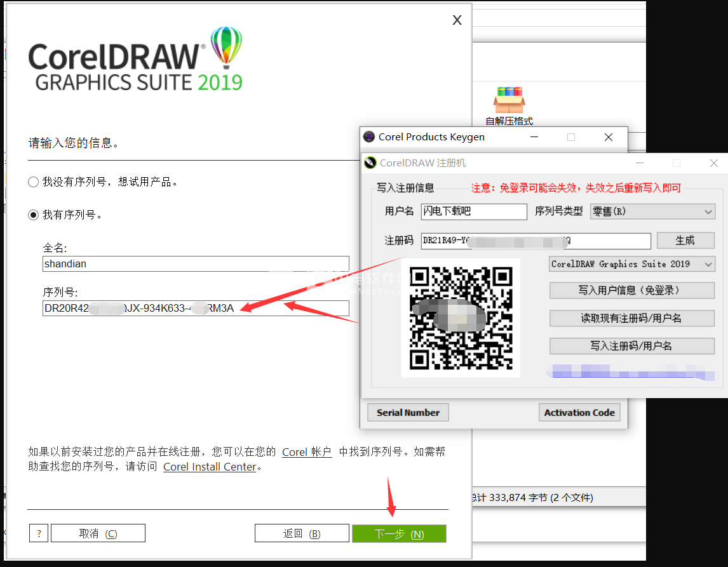The width and height of the screenshot is (728, 567).
Task: Close the CorelDRAW 注册机 window
Action: click(713, 163)
